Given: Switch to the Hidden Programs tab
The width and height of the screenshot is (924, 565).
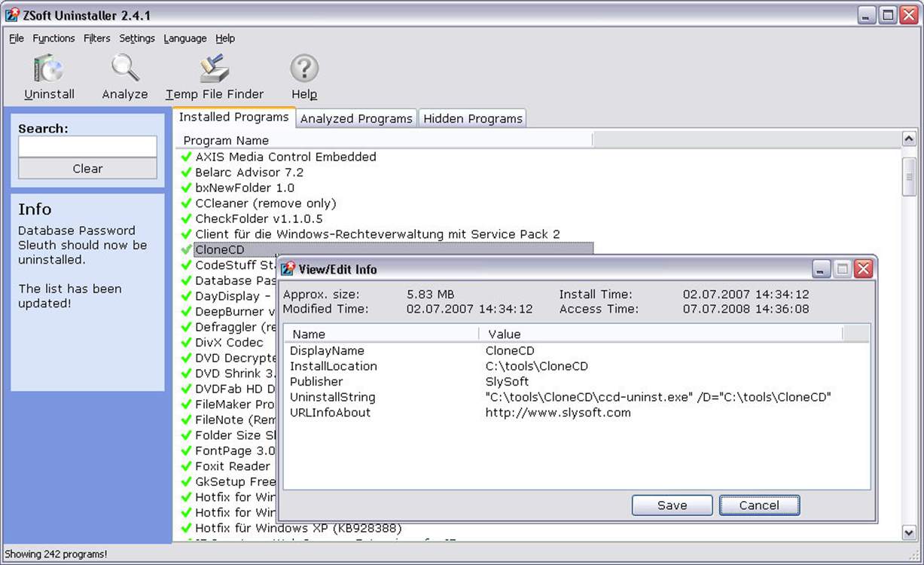Looking at the screenshot, I should pyautogui.click(x=473, y=119).
